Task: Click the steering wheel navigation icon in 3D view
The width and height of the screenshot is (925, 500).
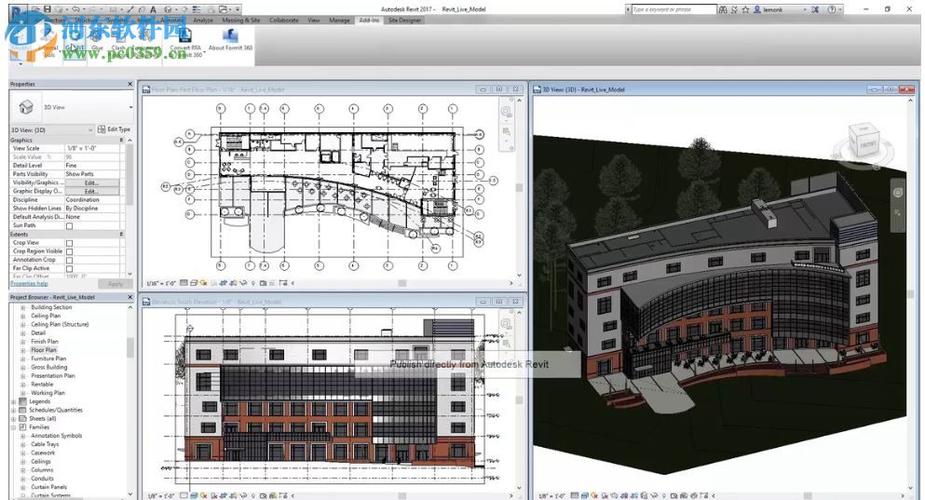Action: coord(897,193)
